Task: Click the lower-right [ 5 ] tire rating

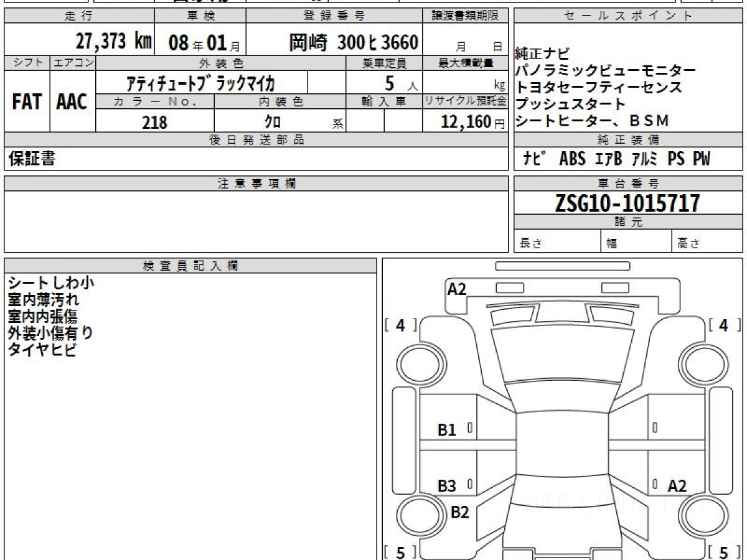Action: 723,553
